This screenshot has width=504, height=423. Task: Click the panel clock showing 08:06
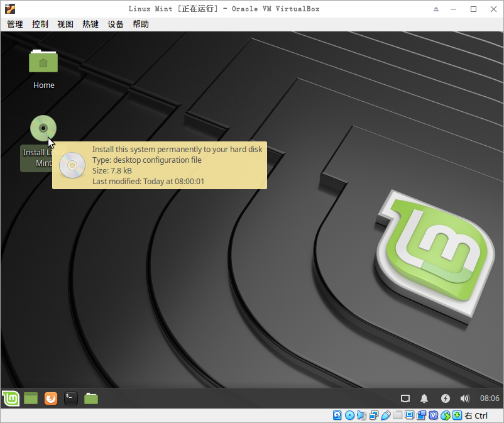[490, 398]
